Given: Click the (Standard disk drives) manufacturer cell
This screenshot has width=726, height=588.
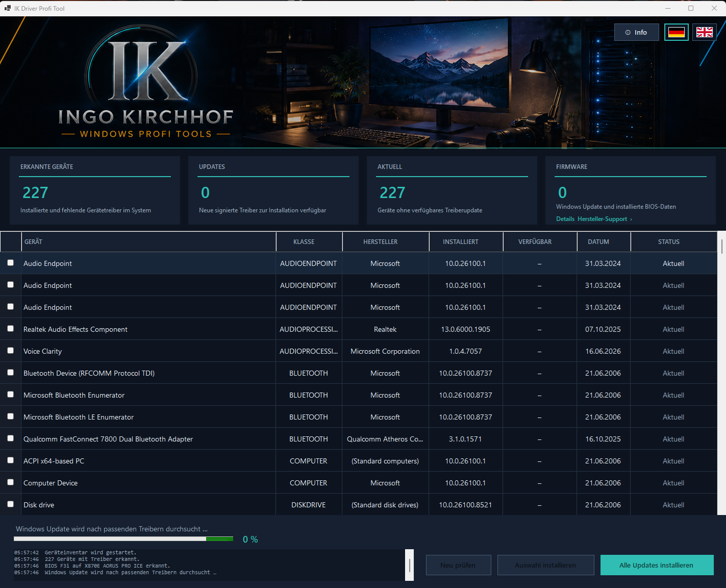Looking at the screenshot, I should coord(385,505).
